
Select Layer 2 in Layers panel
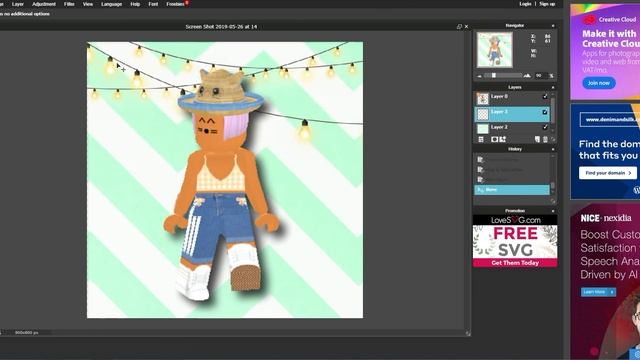[512, 128]
